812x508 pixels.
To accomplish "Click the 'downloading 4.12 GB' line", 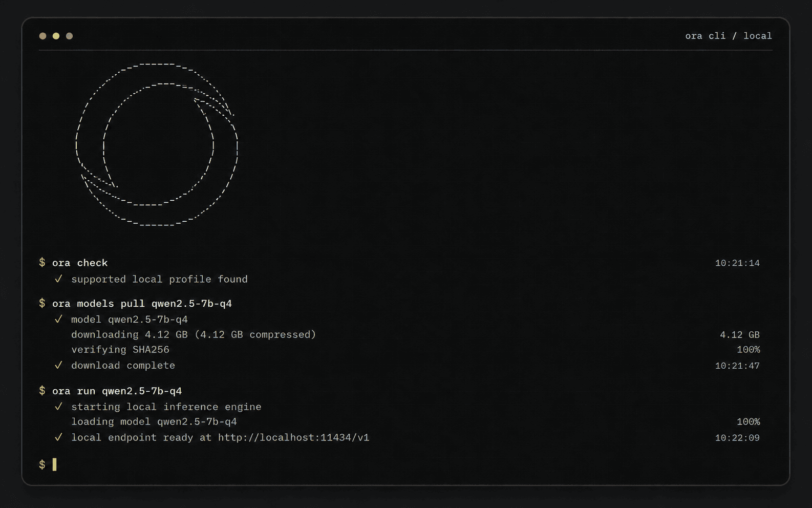I will click(x=194, y=334).
